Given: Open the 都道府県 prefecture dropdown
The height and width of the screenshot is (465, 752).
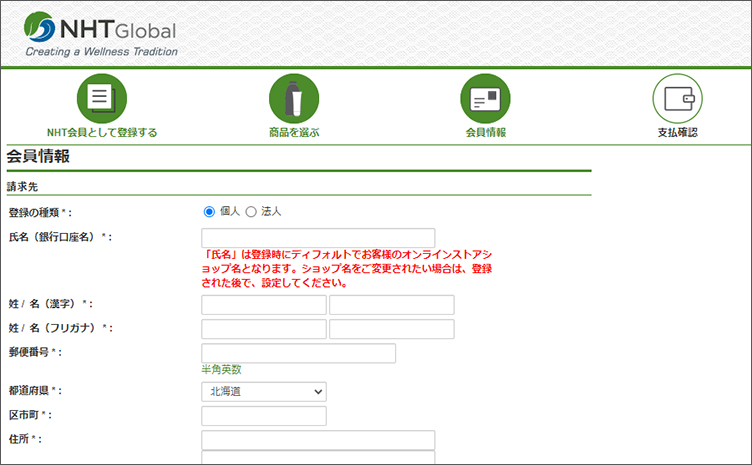Looking at the screenshot, I should pos(264,392).
